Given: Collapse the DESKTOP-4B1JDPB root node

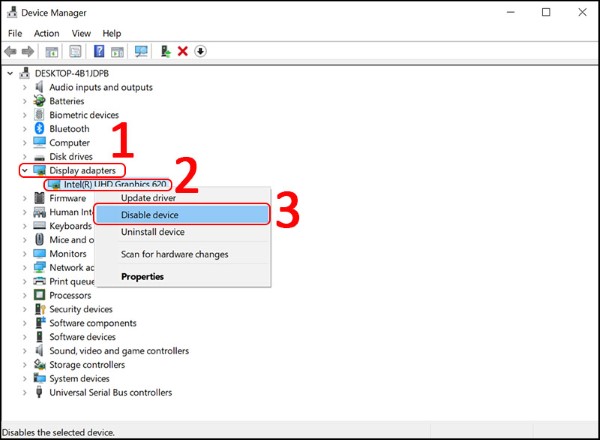Looking at the screenshot, I should tap(10, 73).
